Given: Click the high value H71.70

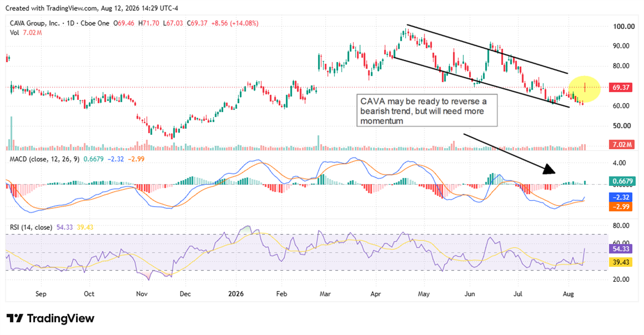Looking at the screenshot, I should (x=148, y=24).
